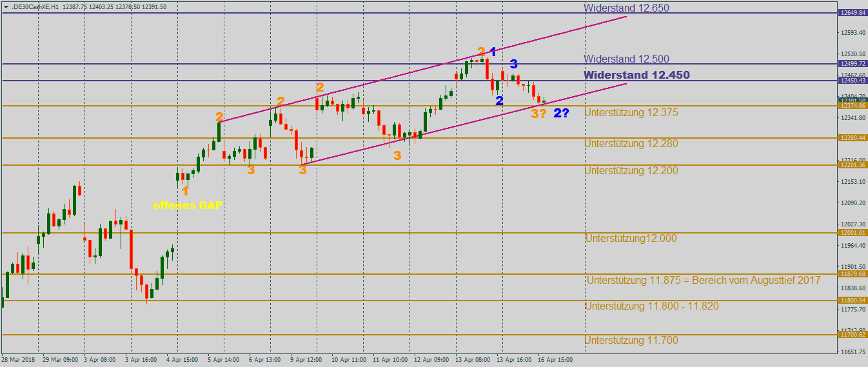Click the 12341.80 price scale value

[853, 118]
